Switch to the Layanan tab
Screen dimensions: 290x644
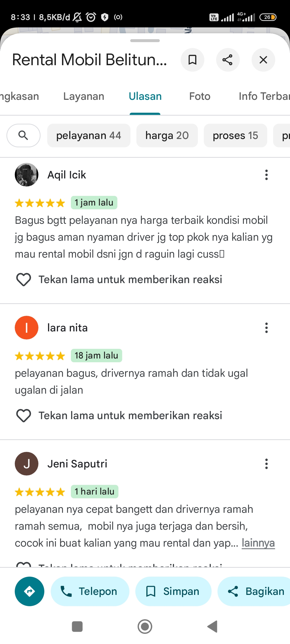point(84,96)
